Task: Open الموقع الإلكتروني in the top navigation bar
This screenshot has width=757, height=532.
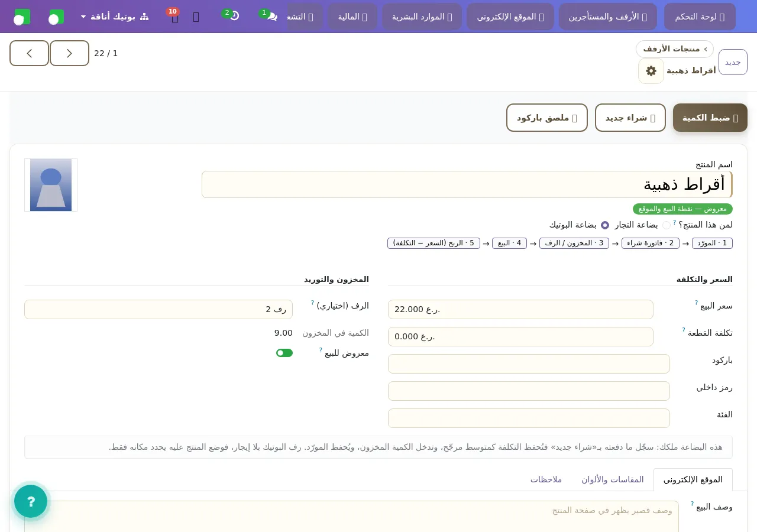Action: coord(510,17)
